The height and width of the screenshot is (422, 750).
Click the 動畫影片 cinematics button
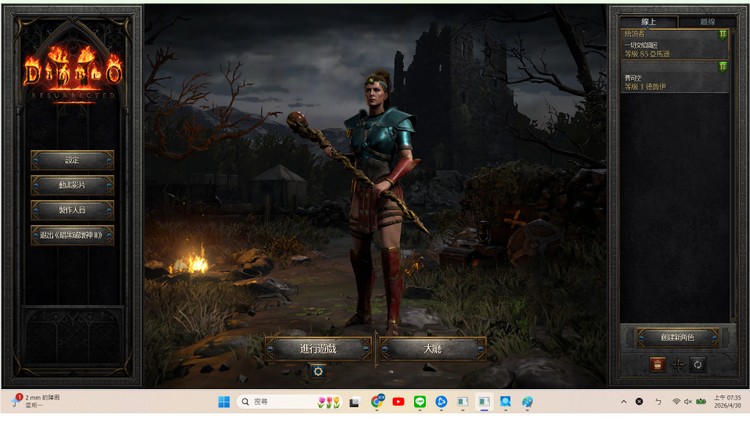72,185
